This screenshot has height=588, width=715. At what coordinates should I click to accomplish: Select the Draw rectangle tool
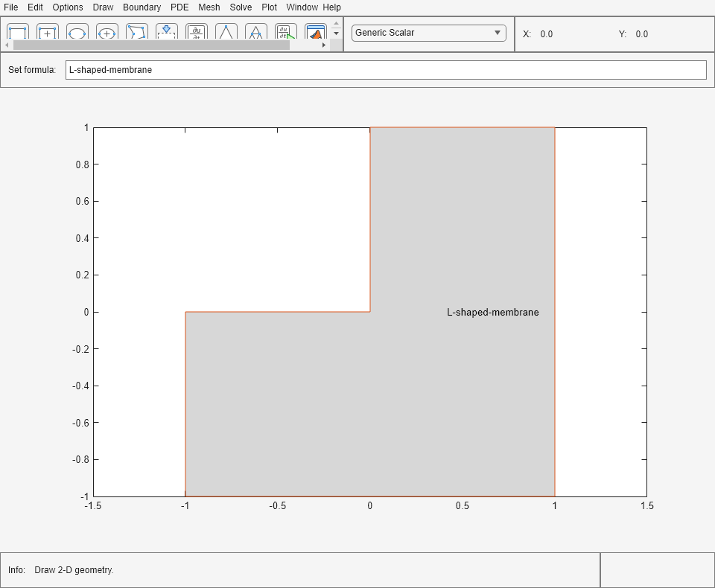(x=18, y=32)
